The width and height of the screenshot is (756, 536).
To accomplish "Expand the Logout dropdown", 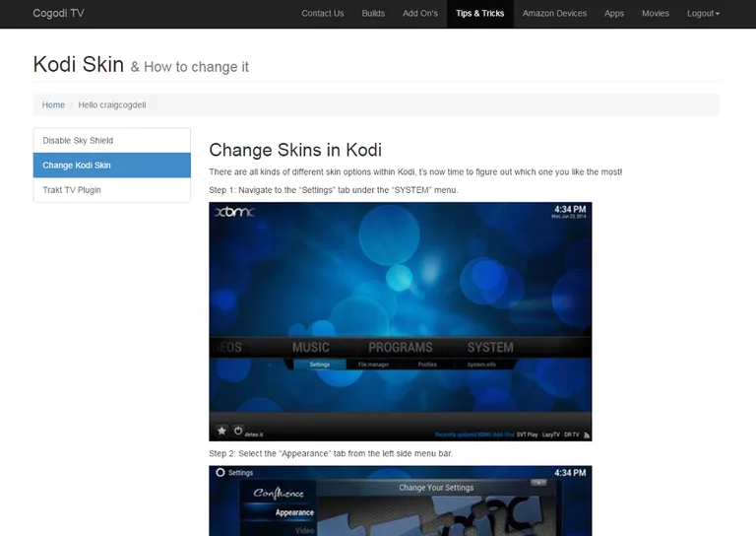I will click(703, 14).
